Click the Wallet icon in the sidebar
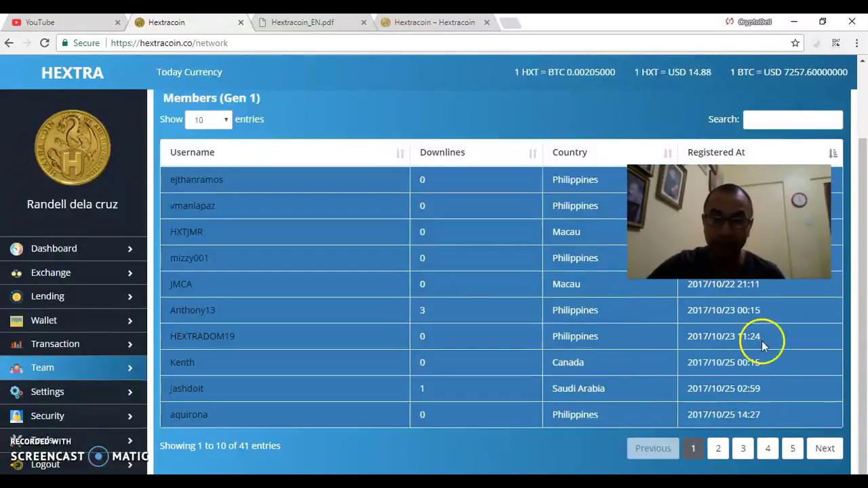Screen dimensions: 868x488 tap(16, 320)
